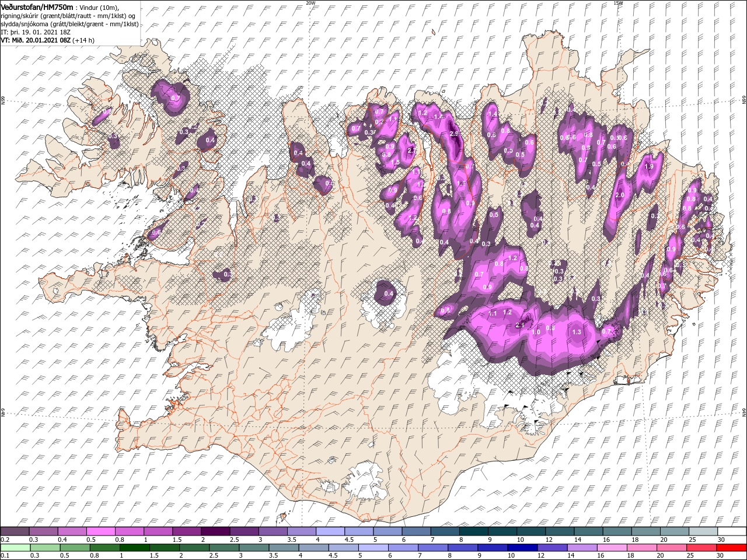Click the '1.0' snowfall value on the map

pos(536,332)
